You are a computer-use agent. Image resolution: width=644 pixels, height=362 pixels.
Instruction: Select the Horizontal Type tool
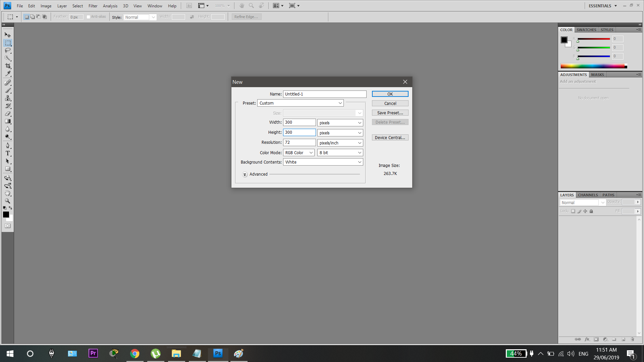click(x=7, y=153)
